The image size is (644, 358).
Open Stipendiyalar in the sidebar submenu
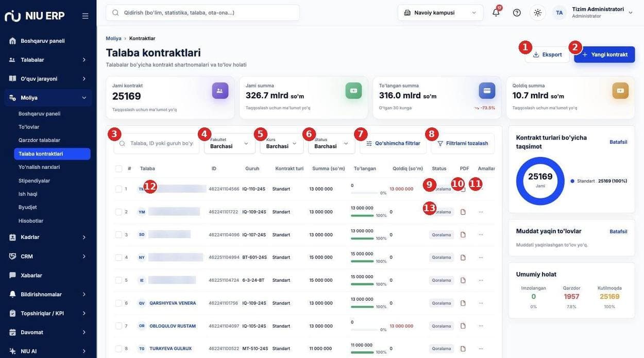[x=34, y=181]
